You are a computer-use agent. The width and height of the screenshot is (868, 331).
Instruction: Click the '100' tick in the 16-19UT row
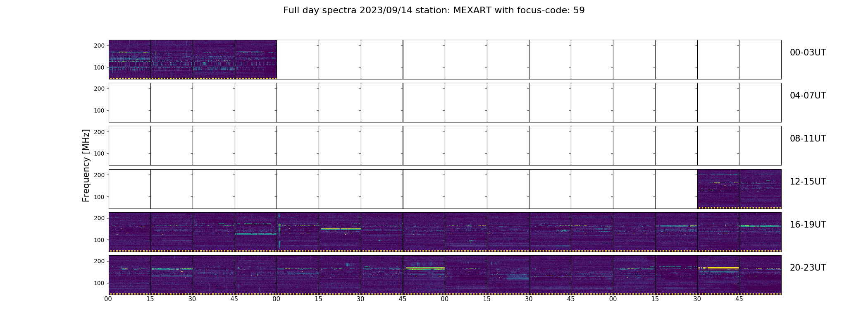99,240
